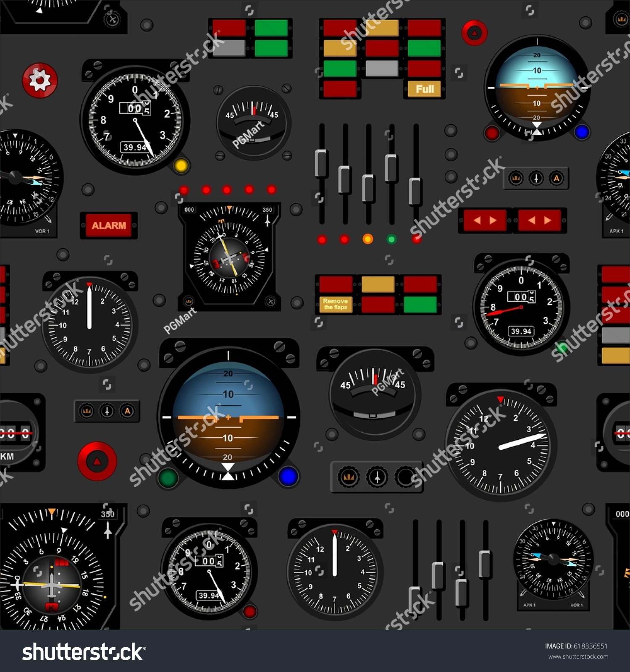The height and width of the screenshot is (672, 630).
Task: Click the blue button on the small attitude indicator
Action: [582, 132]
